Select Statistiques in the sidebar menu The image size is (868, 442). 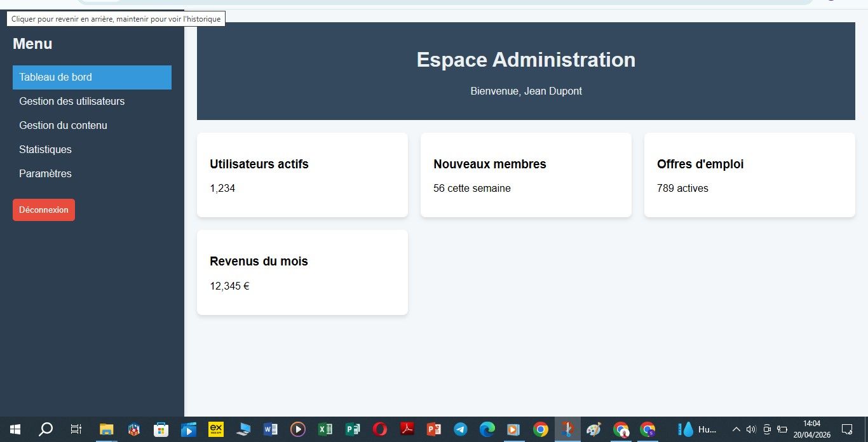point(92,150)
